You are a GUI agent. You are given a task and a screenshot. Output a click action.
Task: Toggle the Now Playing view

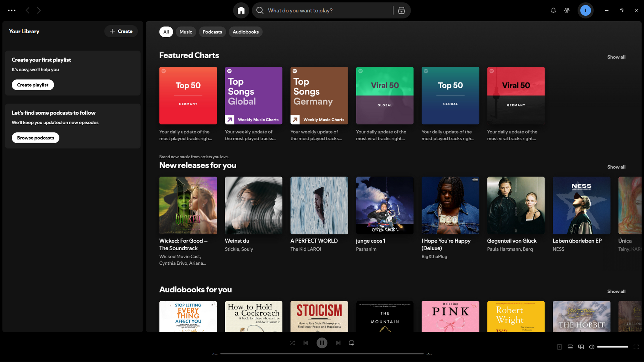coord(559,347)
